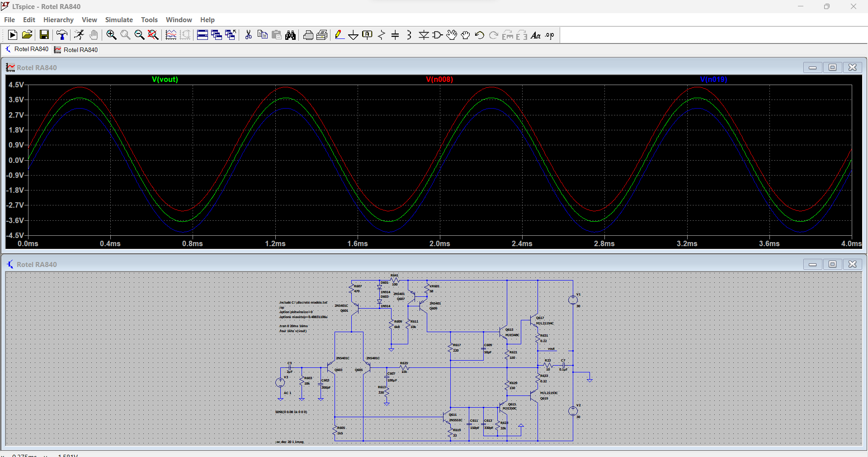Image resolution: width=868 pixels, height=457 pixels.
Task: Click the V1 voltage source in schematic
Action: [573, 300]
